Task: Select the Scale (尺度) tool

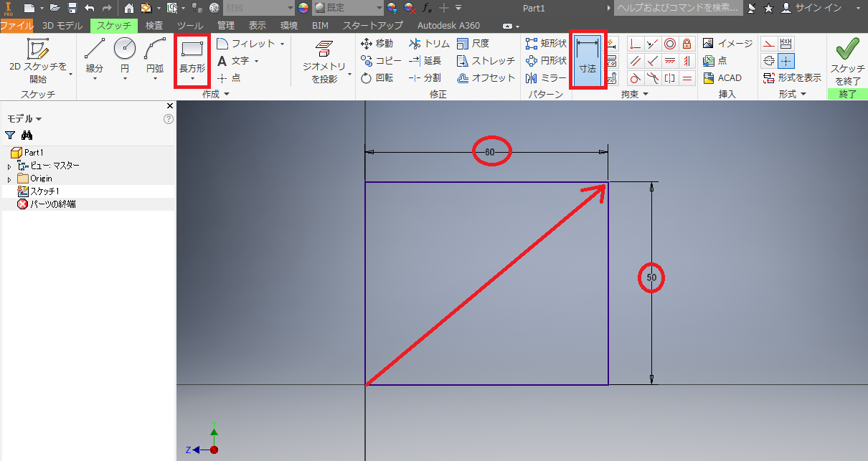Action: (x=473, y=44)
